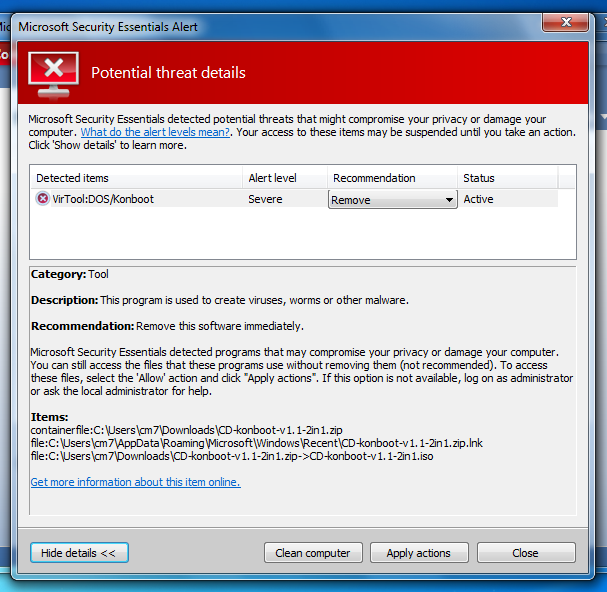Click the Close button at bottom right

(x=526, y=553)
